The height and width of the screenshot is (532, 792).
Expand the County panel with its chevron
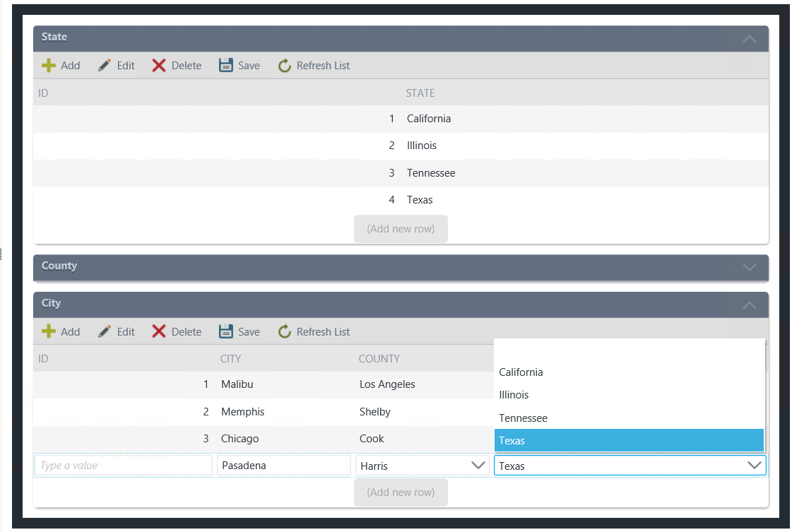[x=750, y=267]
